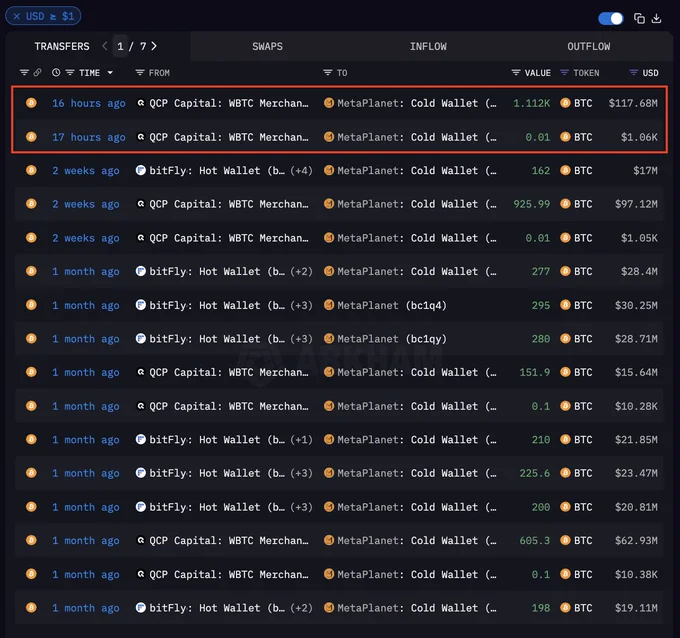680x638 pixels.
Task: Open the OUTFLOW tab
Action: (x=588, y=46)
